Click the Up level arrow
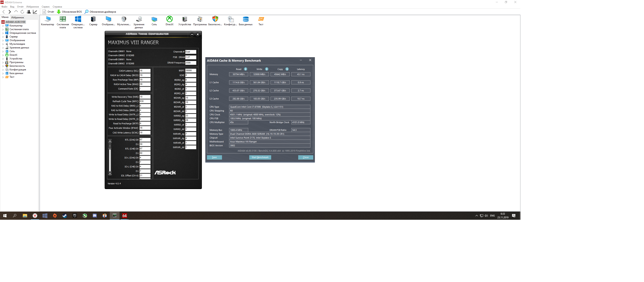Screen dimensions: 644x282 [x=16, y=12]
